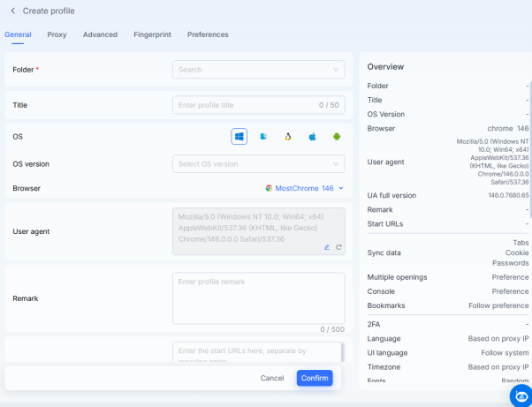This screenshot has width=532, height=407.
Task: Click inside the Remark text area
Action: click(258, 298)
